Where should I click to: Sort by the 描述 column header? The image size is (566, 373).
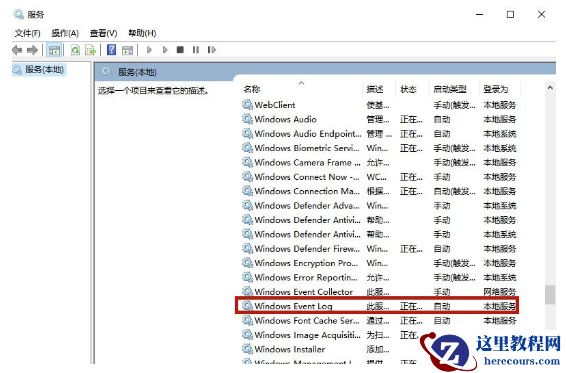pyautogui.click(x=375, y=89)
